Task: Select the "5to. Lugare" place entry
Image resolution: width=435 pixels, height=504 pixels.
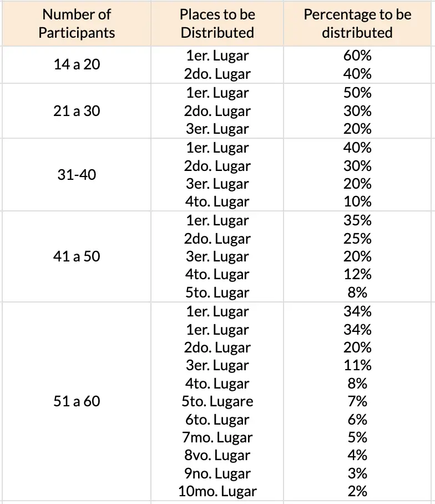Action: click(x=217, y=401)
